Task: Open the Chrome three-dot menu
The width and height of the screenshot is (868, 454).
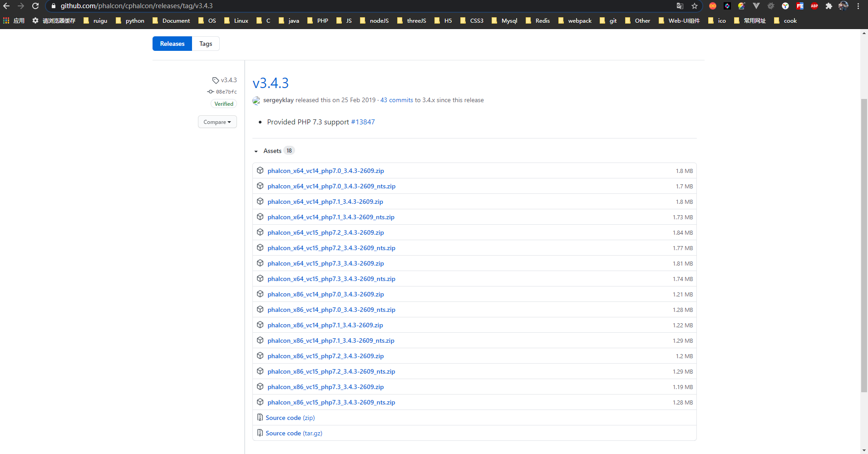Action: (858, 6)
